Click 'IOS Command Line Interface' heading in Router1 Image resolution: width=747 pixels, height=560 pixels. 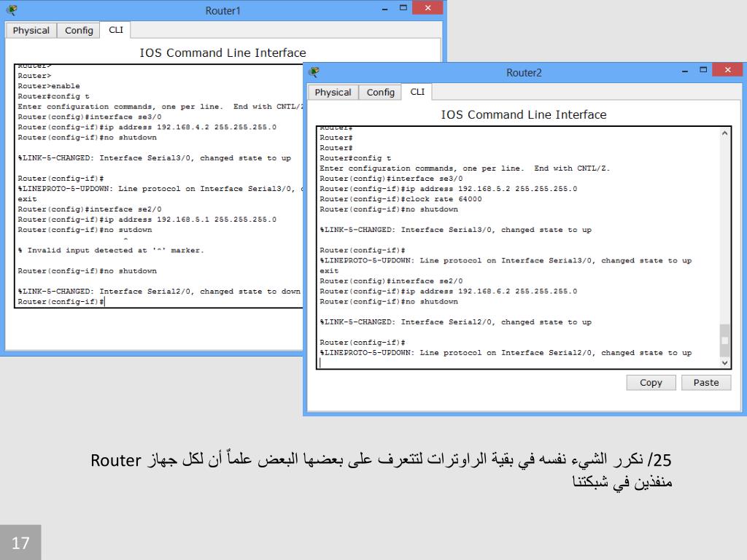coord(222,52)
